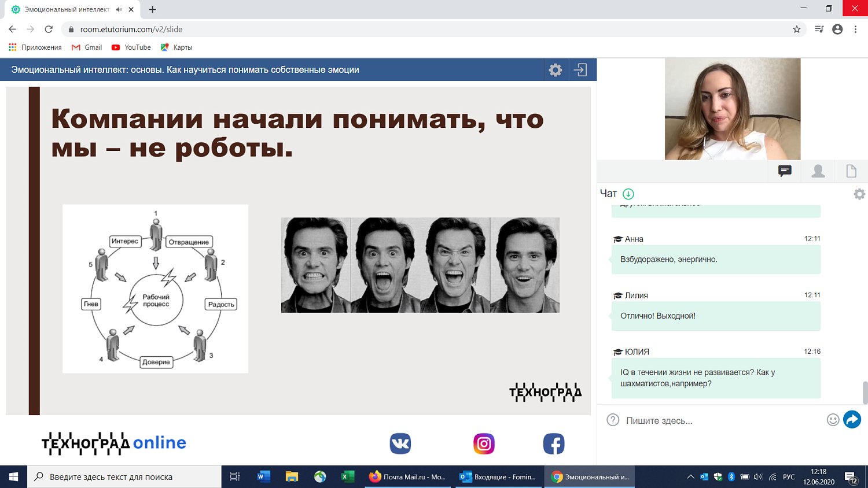The height and width of the screenshot is (488, 868).
Task: Open the emoji smiley picker
Action: click(x=833, y=420)
